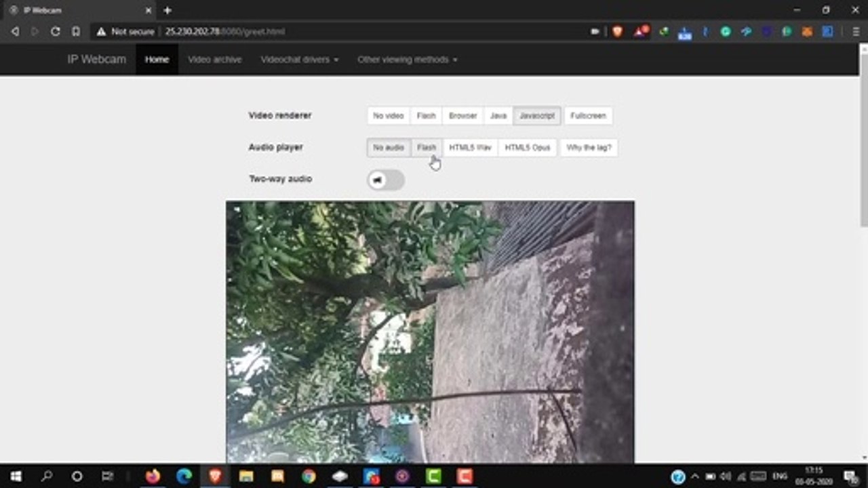Image resolution: width=868 pixels, height=488 pixels.
Task: Expand Videochat drivers dropdown
Action: pyautogui.click(x=300, y=60)
